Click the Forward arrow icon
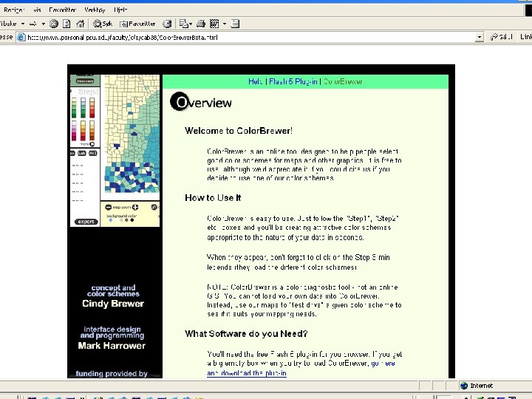532x399 pixels. click(x=33, y=24)
